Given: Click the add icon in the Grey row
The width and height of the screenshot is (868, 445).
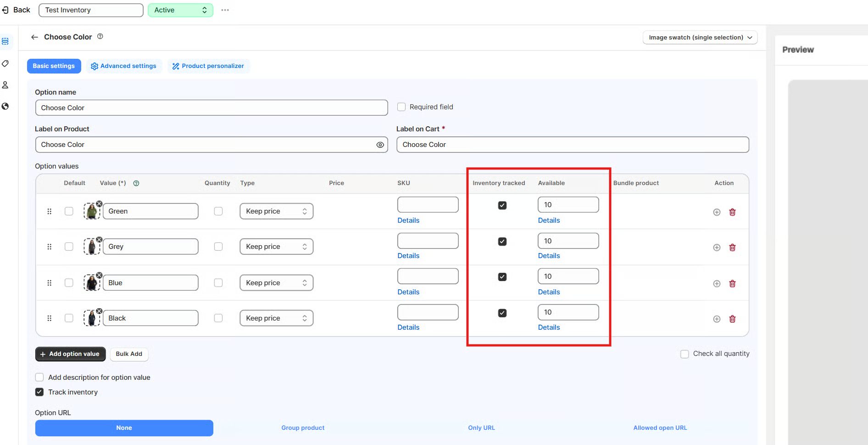Looking at the screenshot, I should pos(717,248).
